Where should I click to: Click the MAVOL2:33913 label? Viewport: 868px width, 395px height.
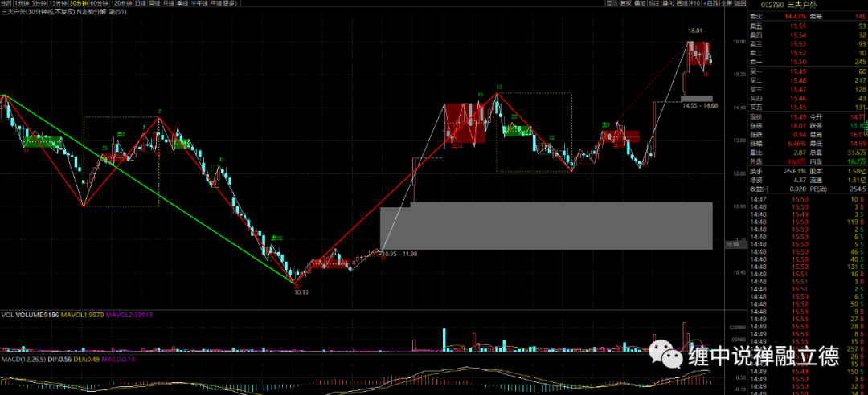(129, 314)
